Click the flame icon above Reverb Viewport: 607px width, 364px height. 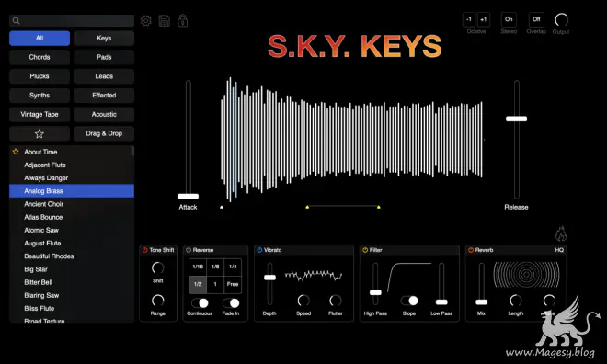point(560,233)
